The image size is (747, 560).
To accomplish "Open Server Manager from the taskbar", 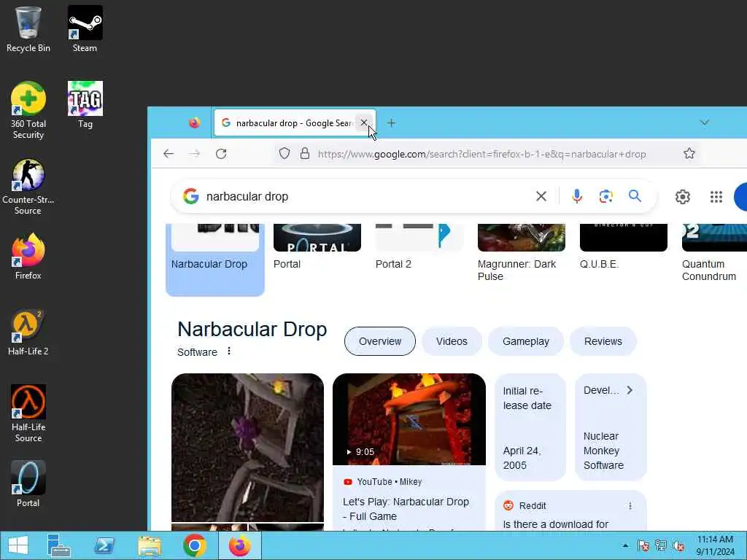I will (x=59, y=545).
